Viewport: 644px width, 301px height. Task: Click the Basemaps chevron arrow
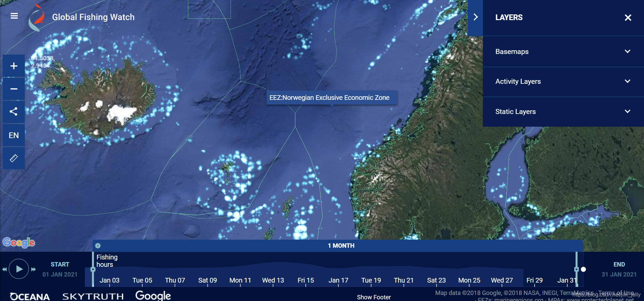[628, 51]
